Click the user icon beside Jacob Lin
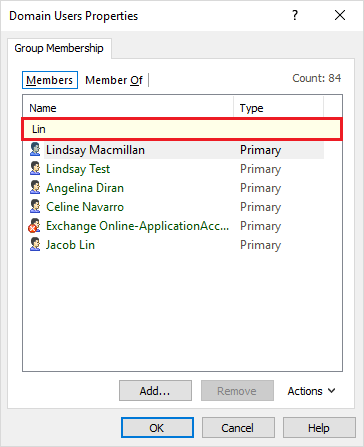The width and height of the screenshot is (364, 447). pyautogui.click(x=35, y=245)
